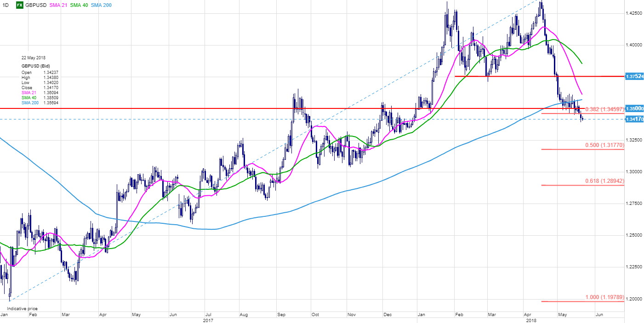The image size is (644, 323).
Task: Click the Jun label on time axis
Action: tap(599, 315)
